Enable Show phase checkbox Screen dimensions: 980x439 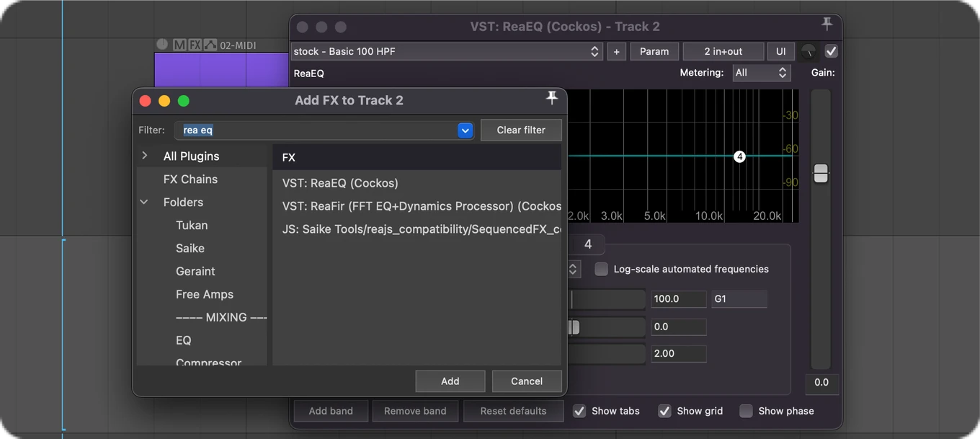[x=746, y=411]
